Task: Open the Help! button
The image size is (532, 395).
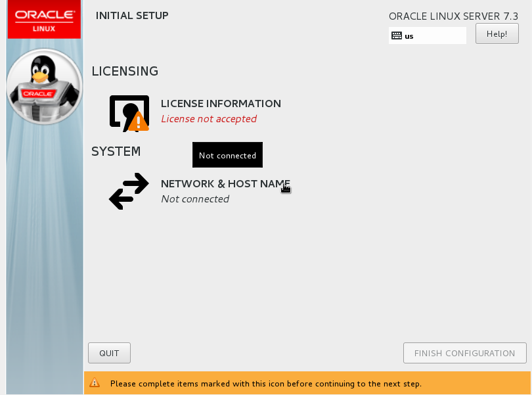Action: (497, 34)
